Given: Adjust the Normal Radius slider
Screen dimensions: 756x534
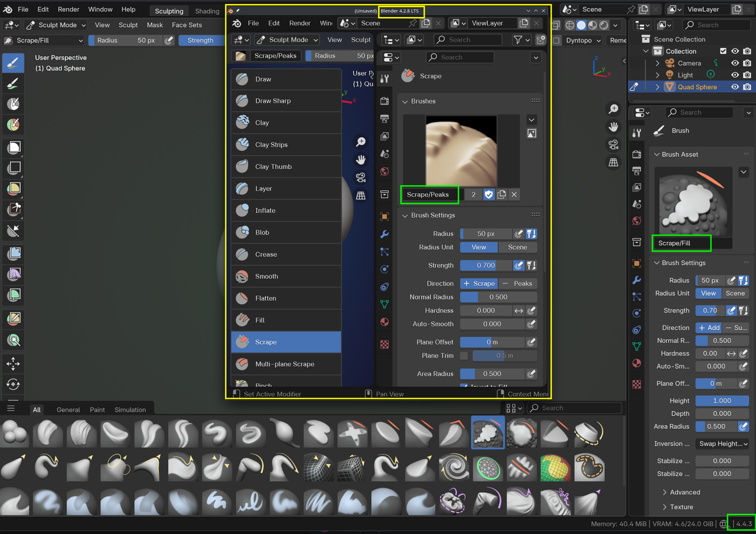Looking at the screenshot, I should pyautogui.click(x=498, y=297).
